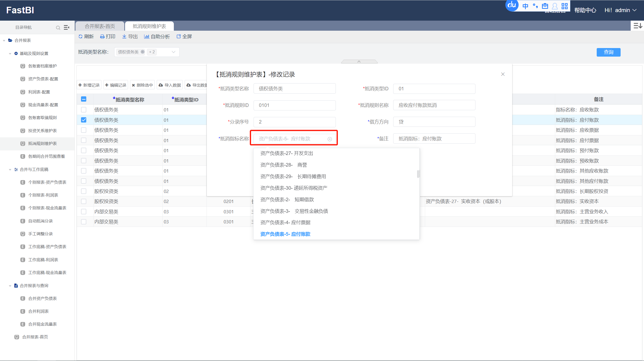The image size is (644, 361).
Task: Click the export download icon
Action: pyautogui.click(x=124, y=36)
